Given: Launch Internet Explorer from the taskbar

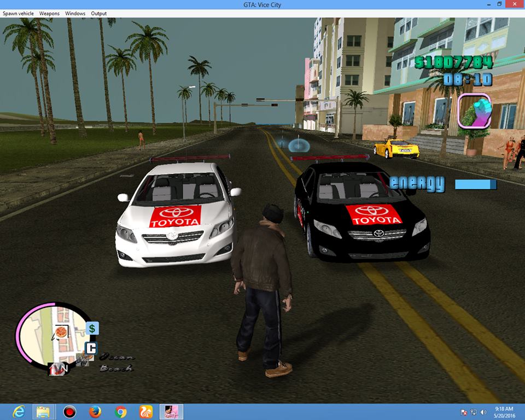Looking at the screenshot, I should click(x=21, y=411).
